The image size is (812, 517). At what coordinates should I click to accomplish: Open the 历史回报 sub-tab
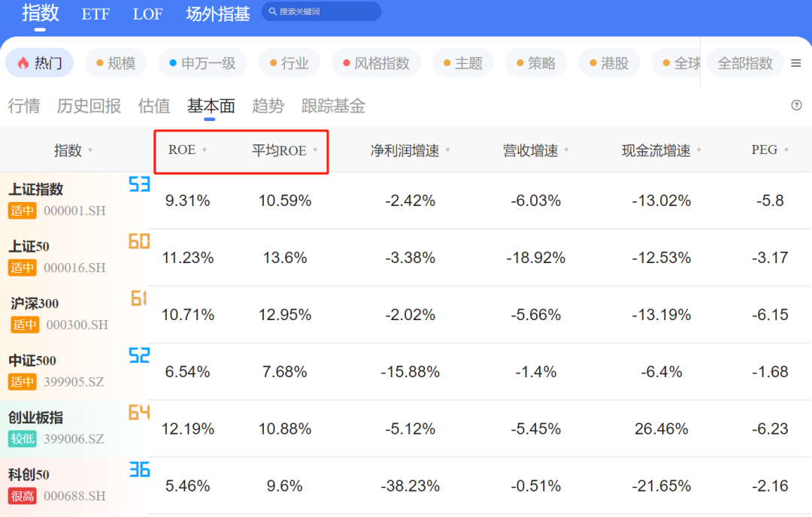[89, 105]
